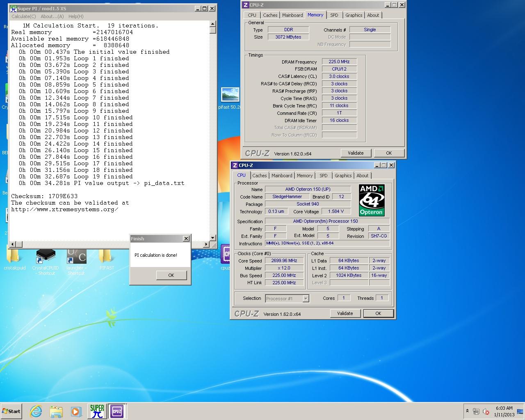Open Internet Explorer from the taskbar
This screenshot has width=525, height=420.
(x=36, y=411)
